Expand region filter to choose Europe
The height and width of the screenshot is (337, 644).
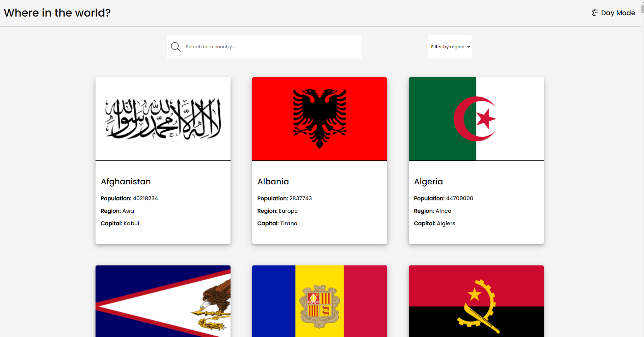(x=450, y=47)
